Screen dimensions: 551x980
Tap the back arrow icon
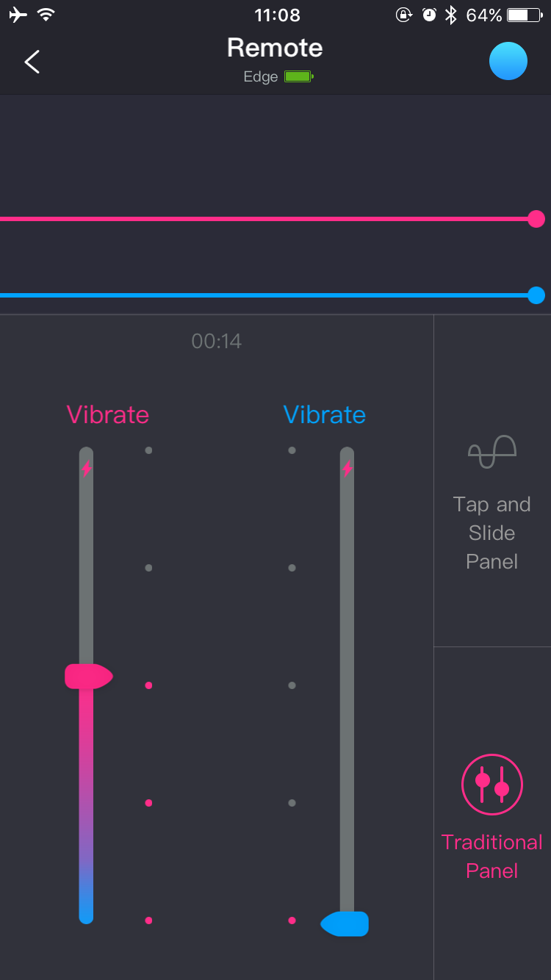[32, 62]
